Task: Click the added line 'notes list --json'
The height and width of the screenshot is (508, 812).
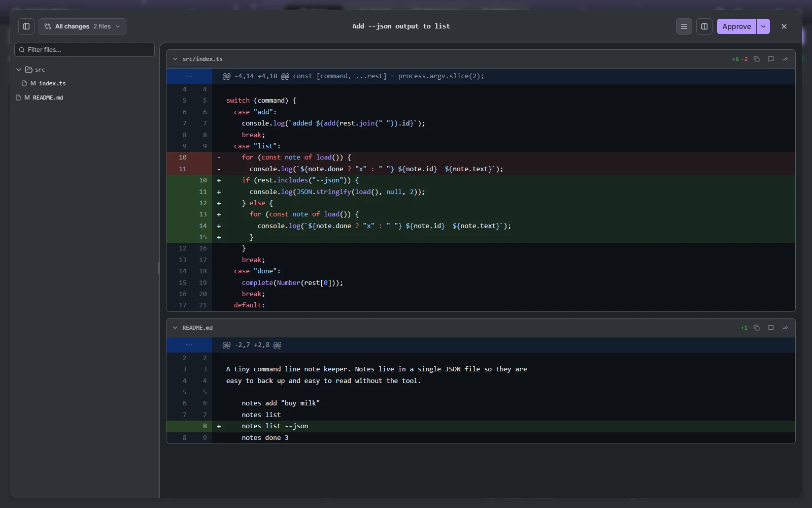Action: tap(481, 426)
